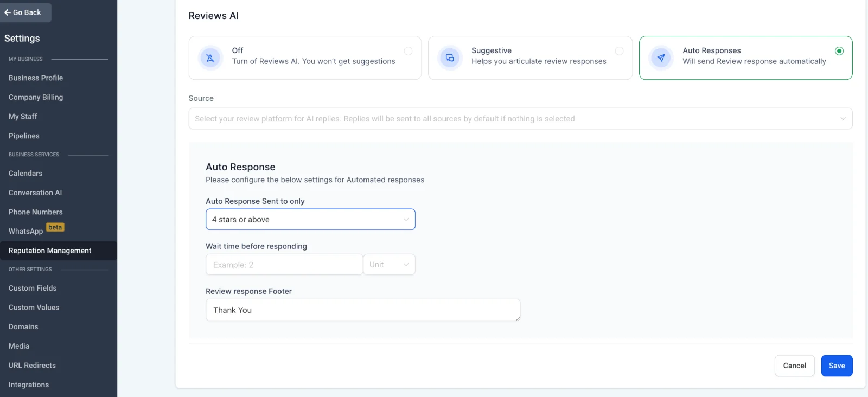The image size is (868, 397).
Task: Click the chevron in the stars dropdown
Action: tap(406, 220)
